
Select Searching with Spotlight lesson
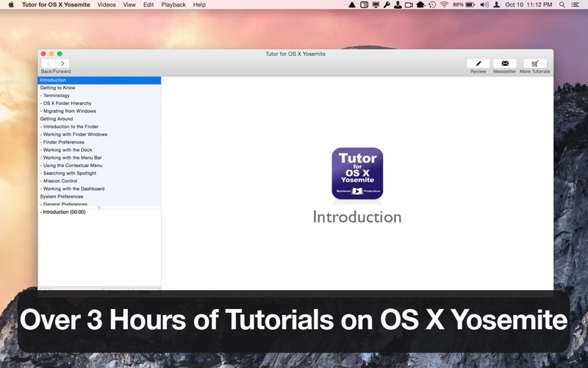[x=99, y=173]
